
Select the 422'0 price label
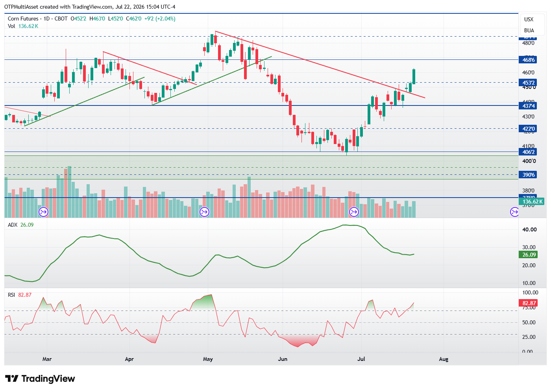coord(529,129)
